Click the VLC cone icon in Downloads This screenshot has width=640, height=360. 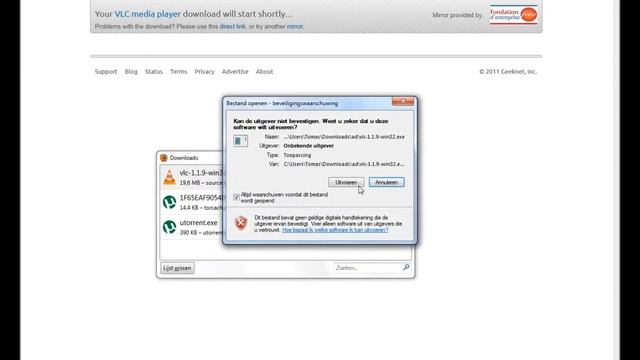tap(169, 177)
